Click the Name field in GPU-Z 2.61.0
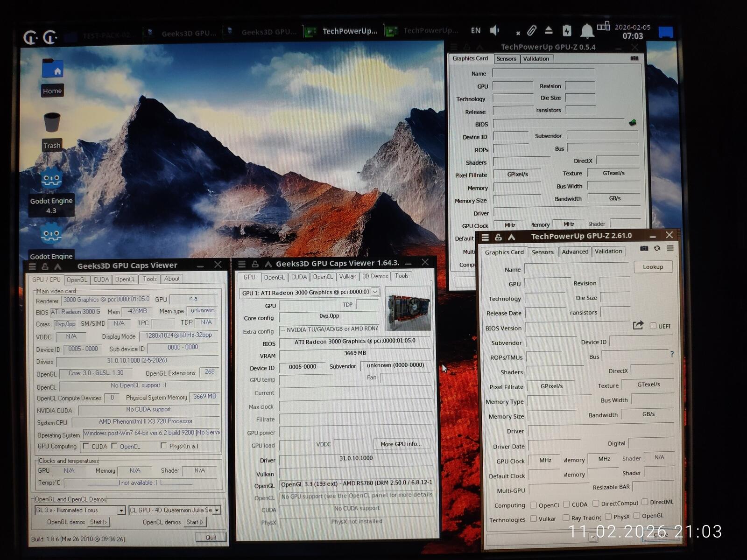The height and width of the screenshot is (560, 747). (x=576, y=268)
